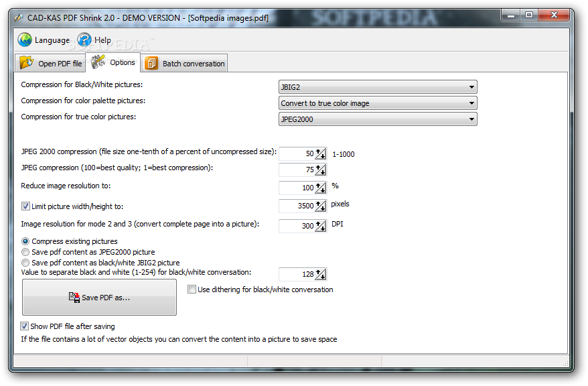Select Save pdf content as black/white JBIG2

(25, 263)
